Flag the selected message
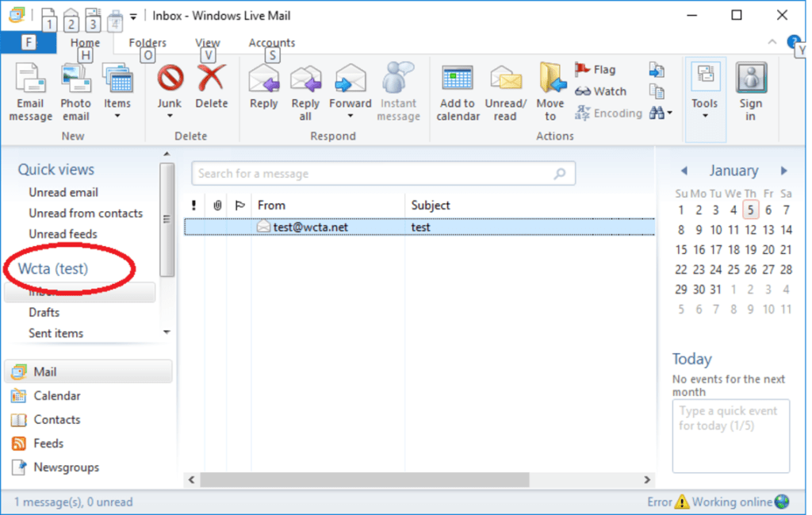This screenshot has width=812, height=515. [597, 69]
